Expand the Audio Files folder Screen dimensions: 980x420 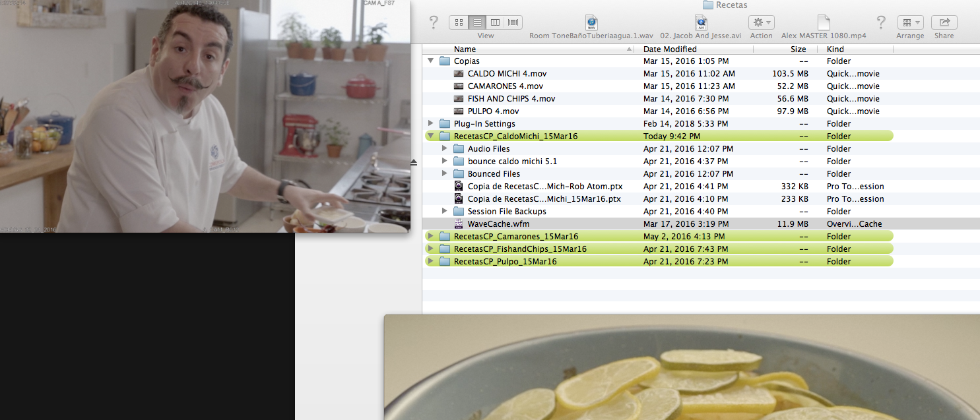tap(445, 148)
